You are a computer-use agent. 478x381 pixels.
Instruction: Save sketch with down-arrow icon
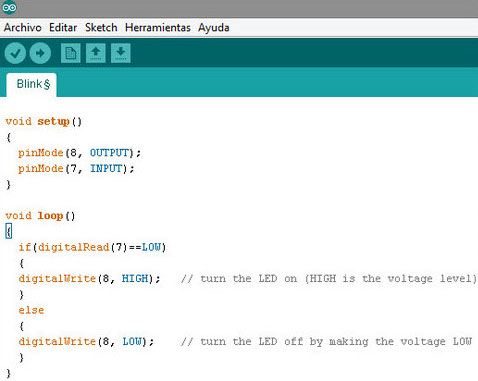pyautogui.click(x=121, y=53)
